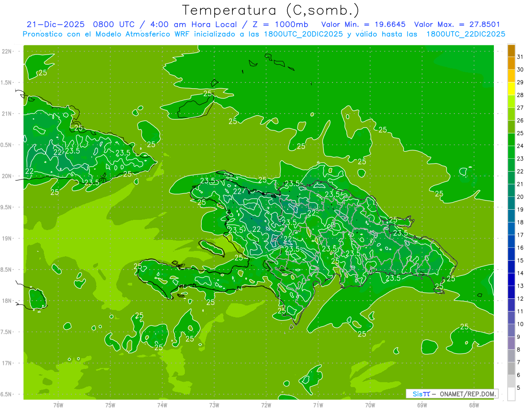Click the '7.5N' latitude axis label
532x411 pixels.
(x=6, y=332)
